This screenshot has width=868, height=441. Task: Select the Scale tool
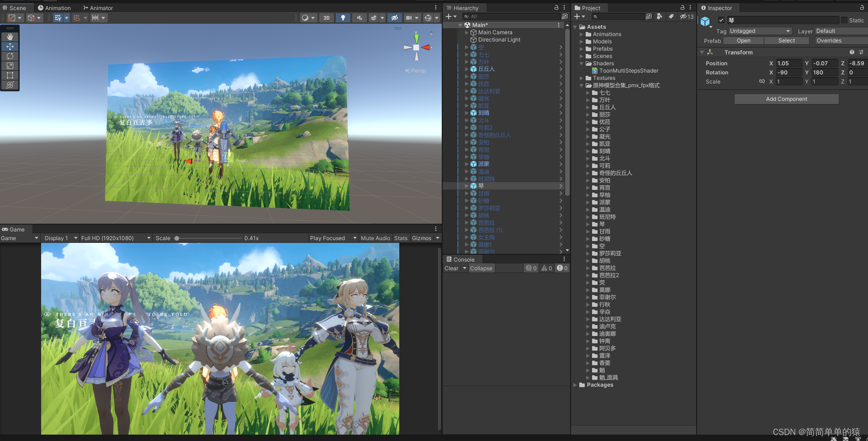pos(10,65)
